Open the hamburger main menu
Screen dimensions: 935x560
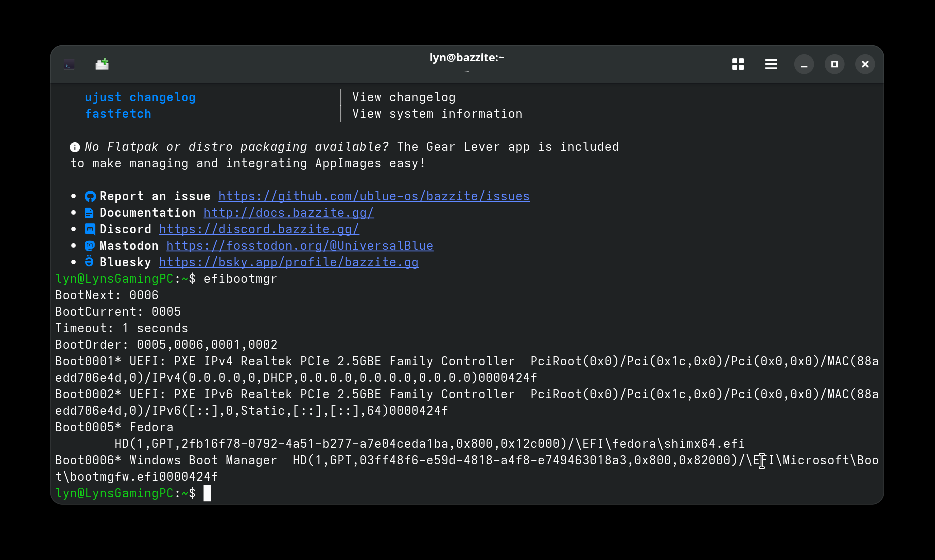pos(771,64)
